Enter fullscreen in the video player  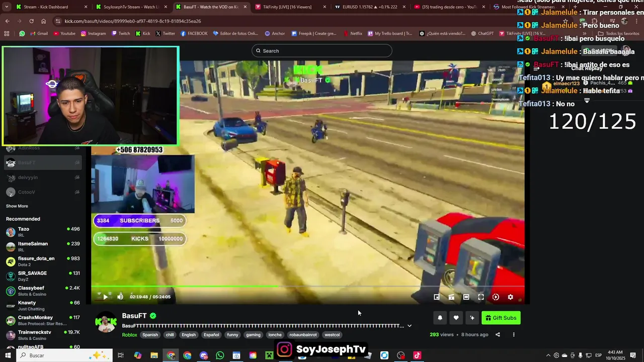click(481, 297)
